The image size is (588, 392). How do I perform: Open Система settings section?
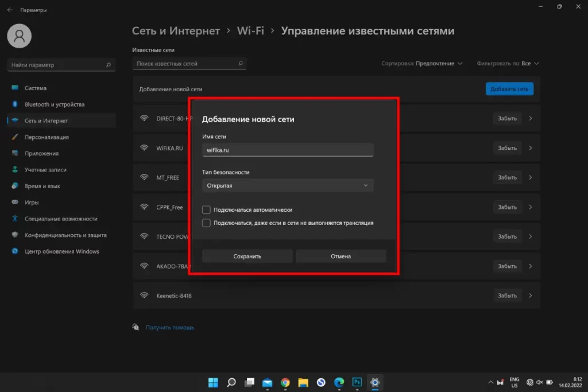[61, 88]
